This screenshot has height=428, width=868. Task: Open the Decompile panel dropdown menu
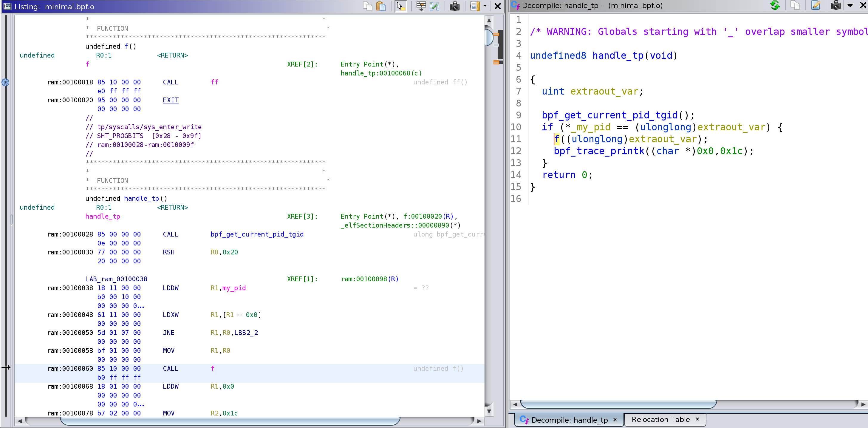click(x=850, y=5)
